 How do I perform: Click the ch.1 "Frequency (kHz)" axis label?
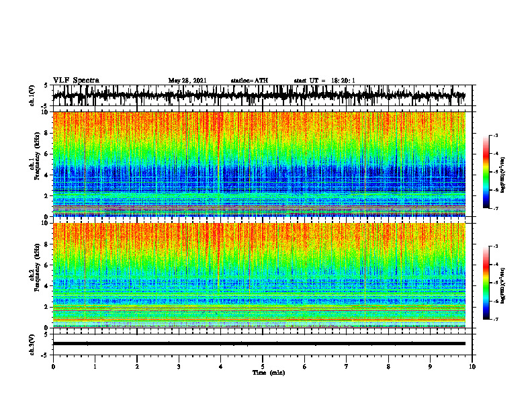(37, 156)
